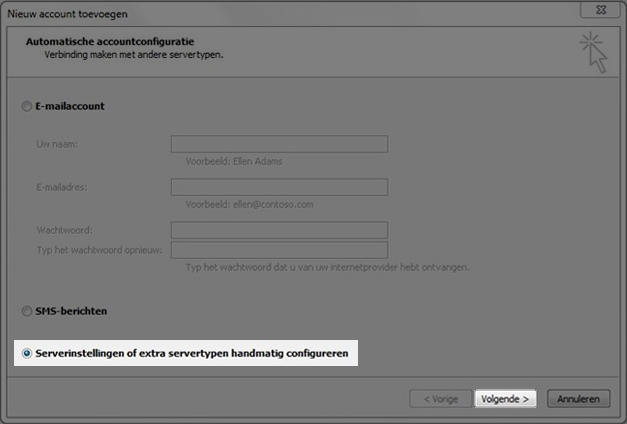The height and width of the screenshot is (424, 627).
Task: Click the Volgende > button
Action: pyautogui.click(x=505, y=399)
